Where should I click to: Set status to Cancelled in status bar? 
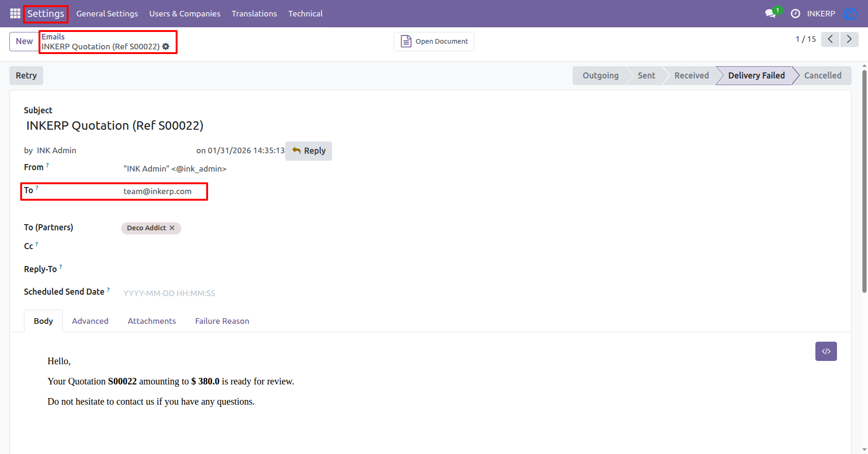coord(822,76)
